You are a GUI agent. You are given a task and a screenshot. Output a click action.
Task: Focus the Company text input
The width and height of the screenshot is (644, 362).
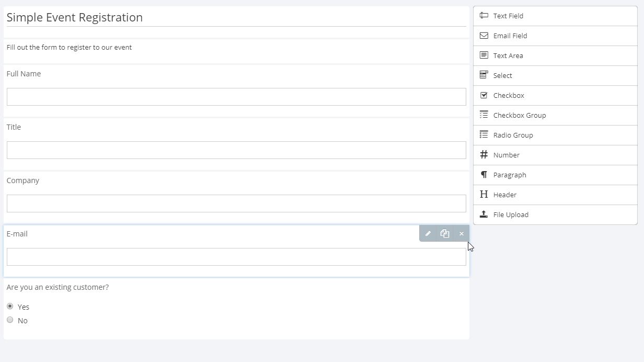236,203
